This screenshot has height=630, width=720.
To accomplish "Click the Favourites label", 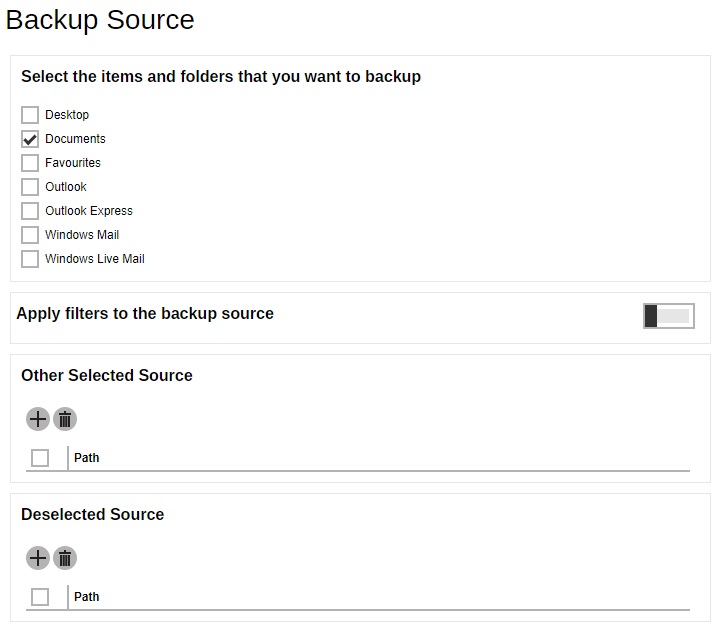I will click(73, 163).
